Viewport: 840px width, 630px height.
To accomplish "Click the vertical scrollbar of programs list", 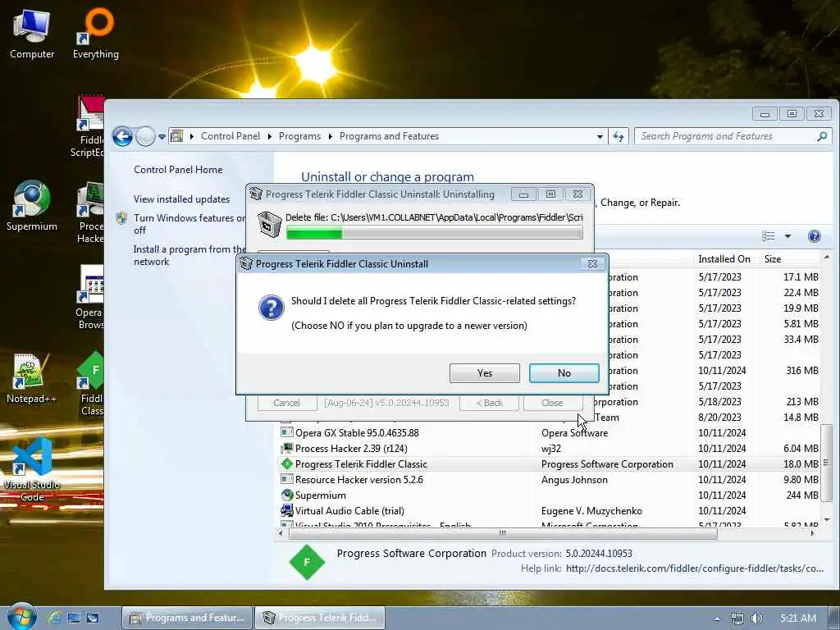I will click(827, 463).
